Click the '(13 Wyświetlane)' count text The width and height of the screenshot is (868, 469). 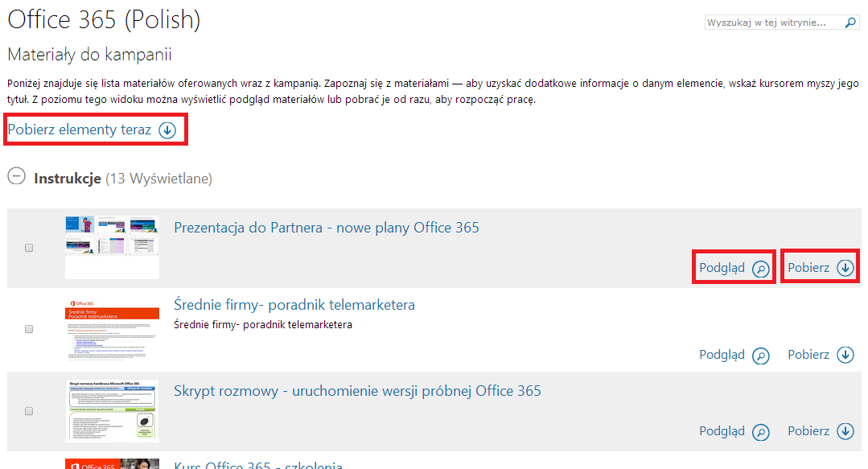[x=158, y=179]
